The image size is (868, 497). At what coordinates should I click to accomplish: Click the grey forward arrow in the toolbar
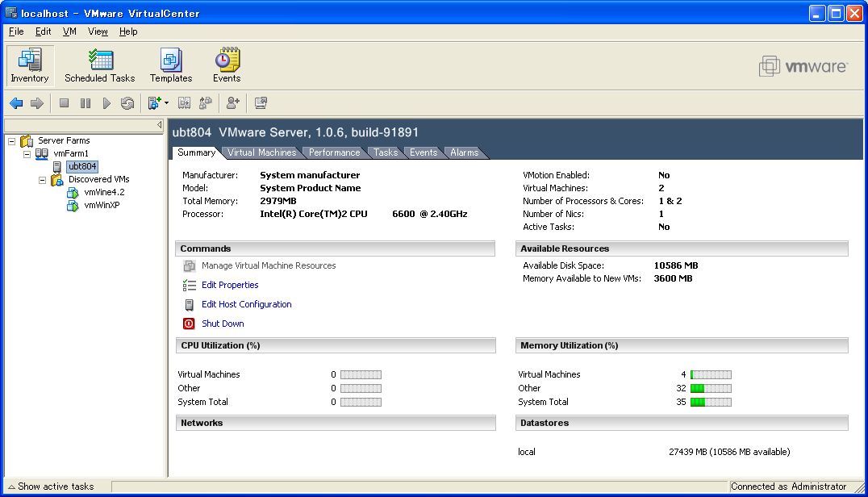(x=37, y=103)
